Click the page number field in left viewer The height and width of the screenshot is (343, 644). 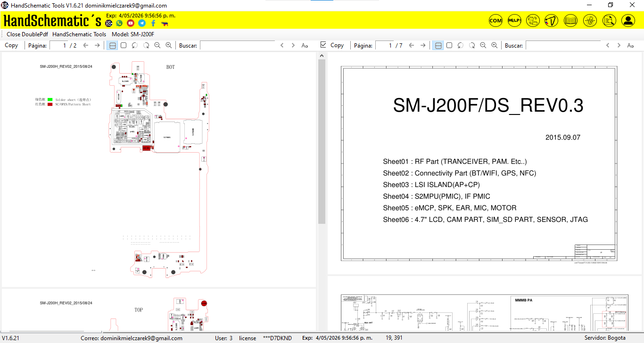point(59,45)
